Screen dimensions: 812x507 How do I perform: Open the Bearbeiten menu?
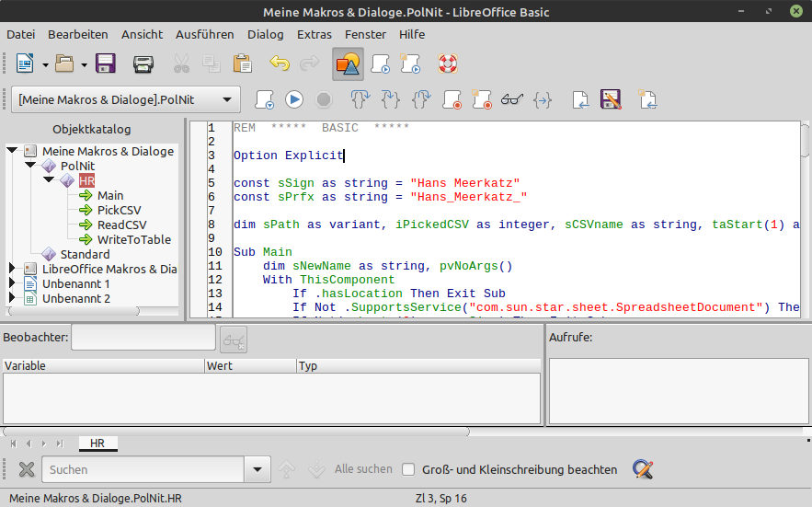(78, 35)
